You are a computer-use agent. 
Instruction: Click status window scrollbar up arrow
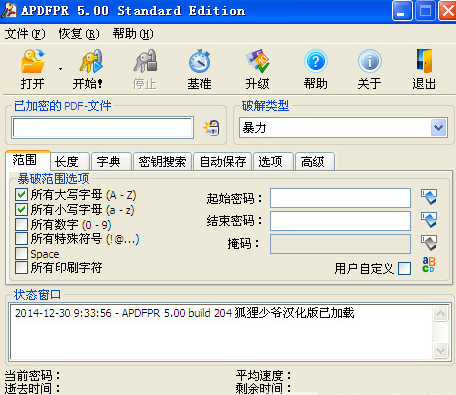441,314
